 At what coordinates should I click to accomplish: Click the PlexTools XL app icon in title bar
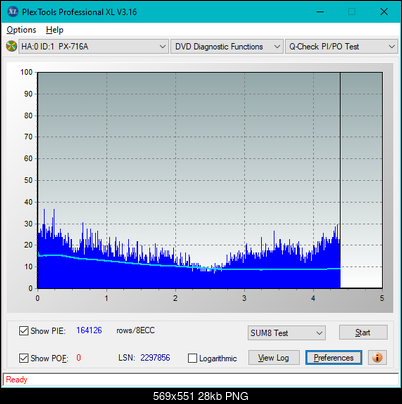13,12
